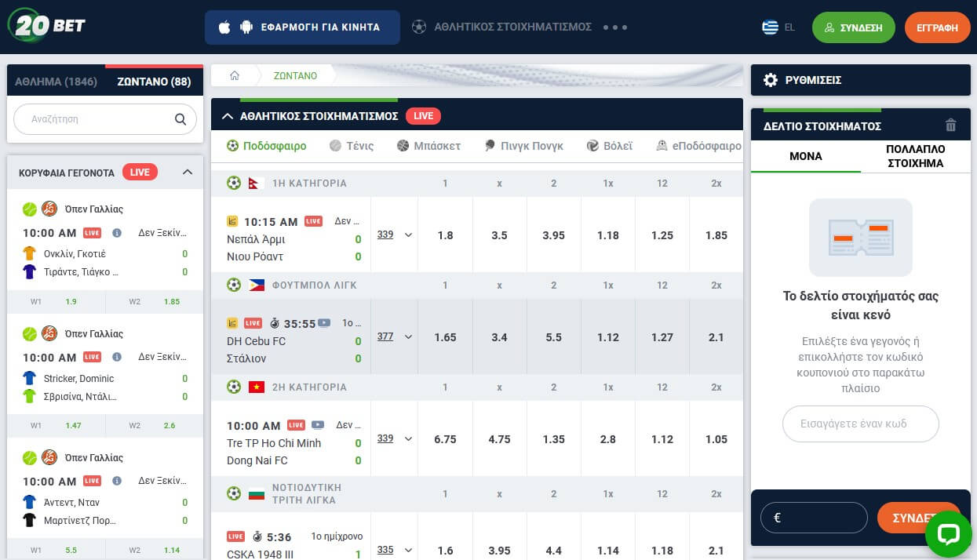Click the home breadcrumb icon

(x=234, y=76)
